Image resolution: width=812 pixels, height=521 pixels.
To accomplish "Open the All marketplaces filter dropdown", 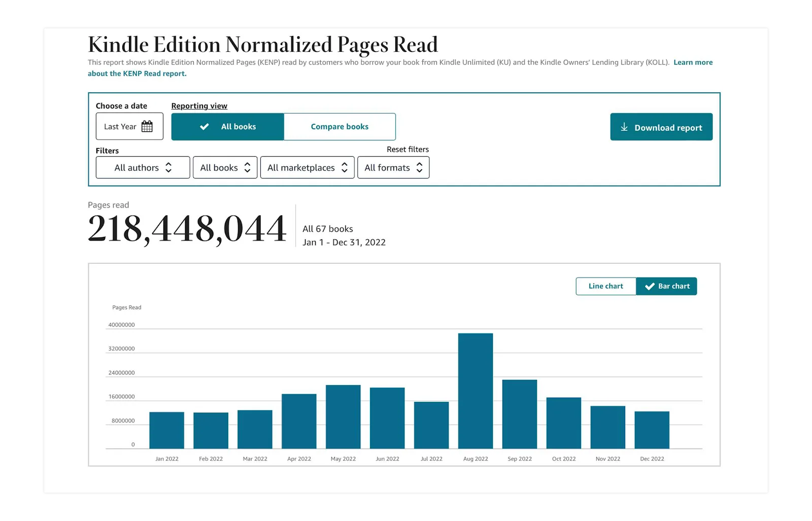I will pyautogui.click(x=307, y=167).
